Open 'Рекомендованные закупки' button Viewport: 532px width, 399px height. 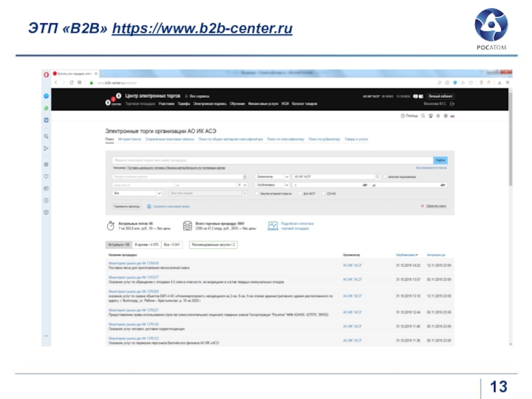coord(213,245)
